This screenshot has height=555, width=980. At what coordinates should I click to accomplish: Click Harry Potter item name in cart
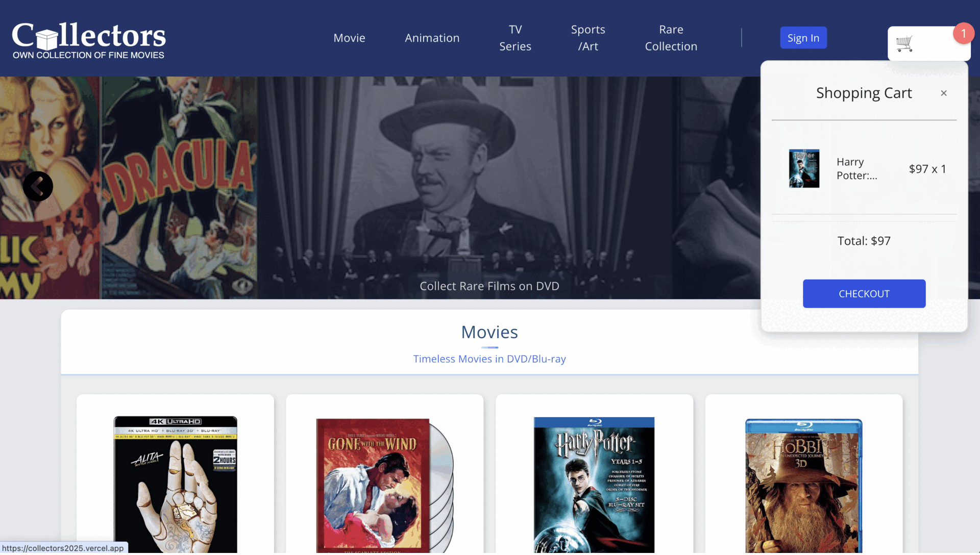coord(856,168)
